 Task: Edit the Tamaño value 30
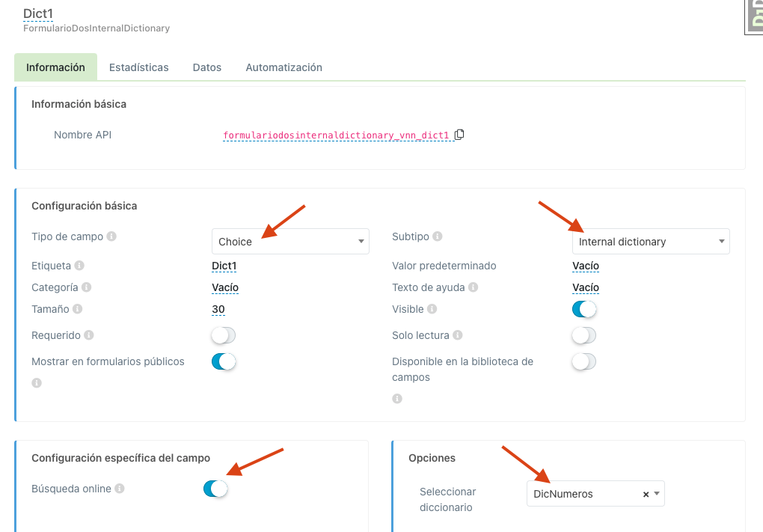coord(218,309)
